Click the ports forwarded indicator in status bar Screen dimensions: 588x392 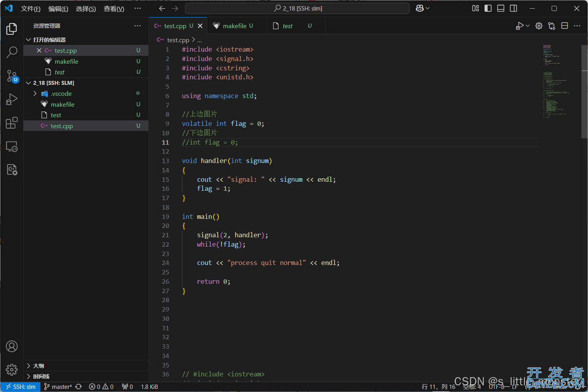click(128, 387)
